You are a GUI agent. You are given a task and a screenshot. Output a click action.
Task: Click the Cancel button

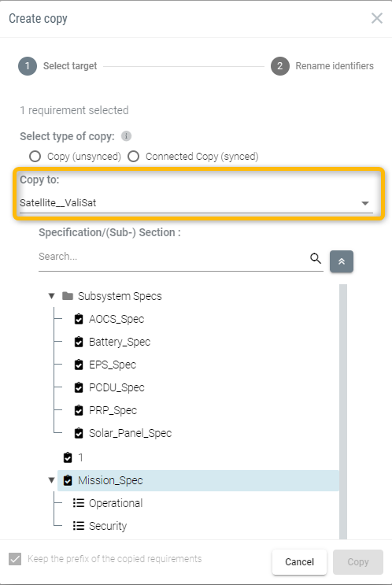(299, 561)
